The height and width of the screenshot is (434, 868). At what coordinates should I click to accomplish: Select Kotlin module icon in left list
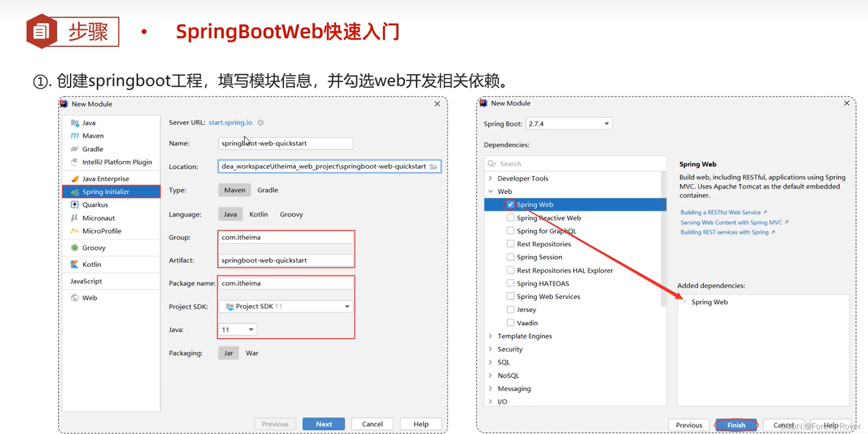click(75, 264)
